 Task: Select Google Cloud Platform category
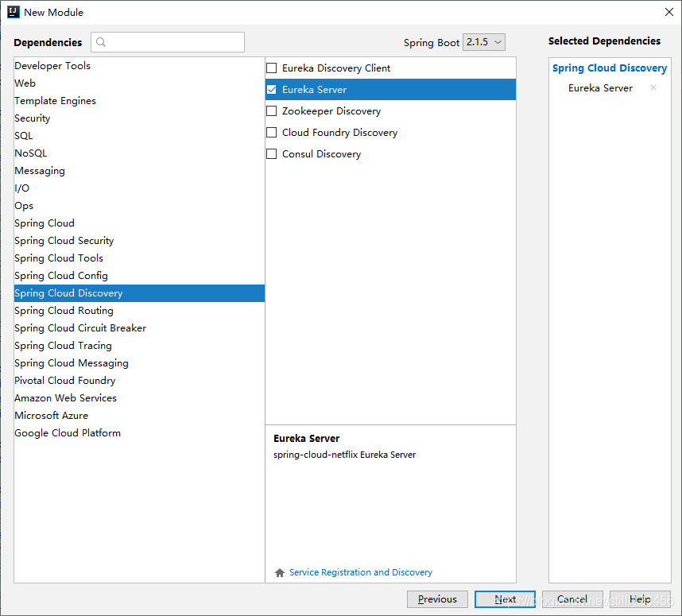tap(139, 433)
